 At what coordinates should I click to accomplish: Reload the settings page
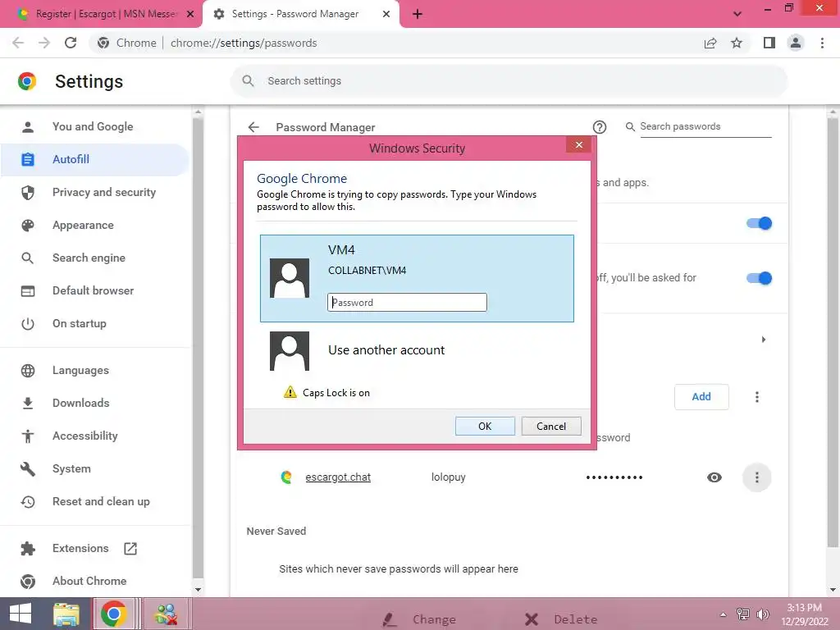(x=71, y=43)
